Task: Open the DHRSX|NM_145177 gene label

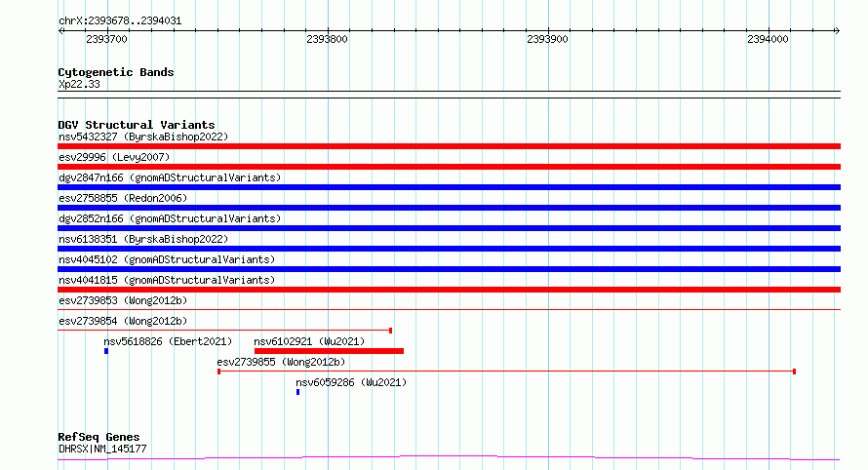Action: click(x=102, y=449)
